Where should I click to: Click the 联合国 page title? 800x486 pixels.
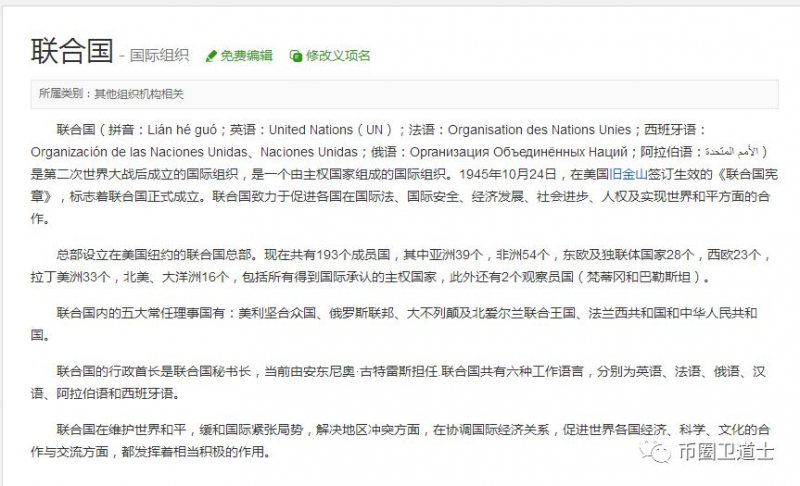pos(72,51)
